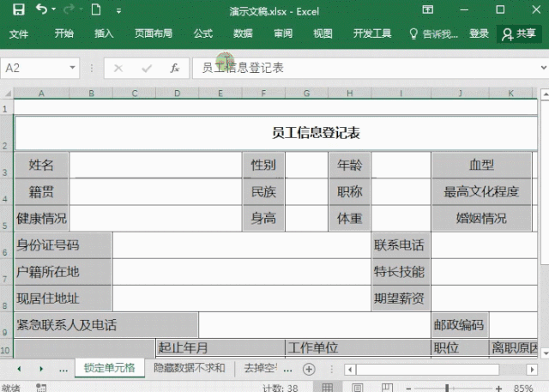Open the Undo history dropdown arrow
The height and width of the screenshot is (392, 549).
click(53, 9)
